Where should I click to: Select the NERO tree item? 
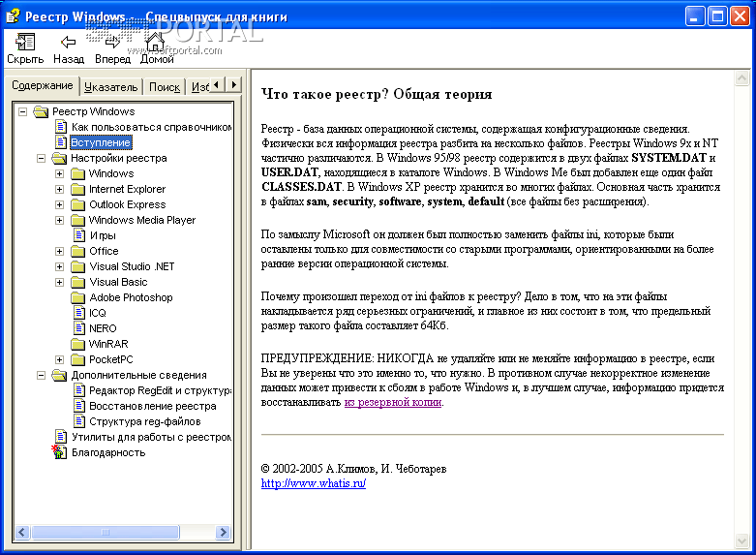click(103, 328)
